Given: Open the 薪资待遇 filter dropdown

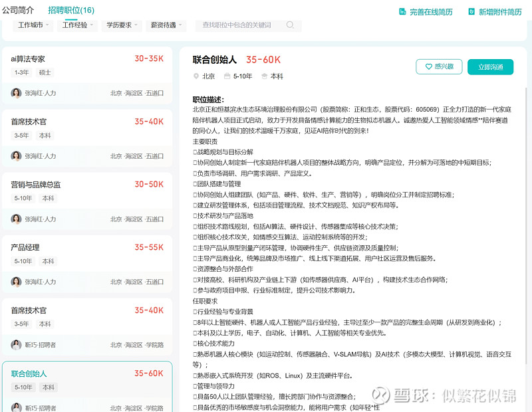Looking at the screenshot, I should (166, 25).
